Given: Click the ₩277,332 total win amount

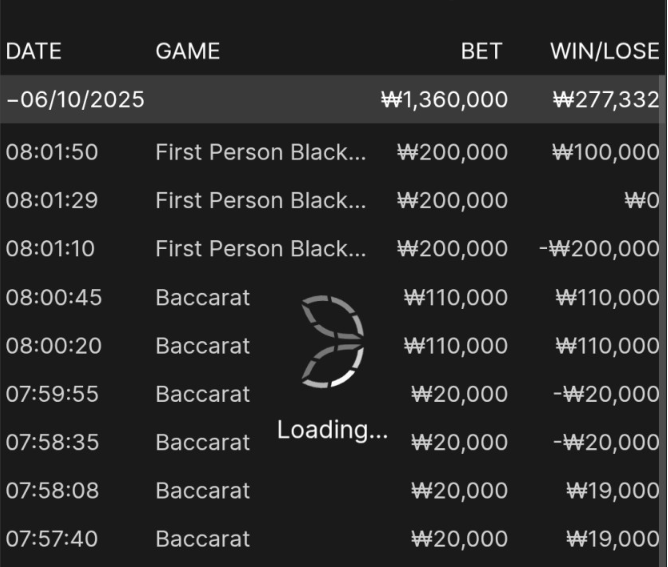Looking at the screenshot, I should [x=605, y=100].
